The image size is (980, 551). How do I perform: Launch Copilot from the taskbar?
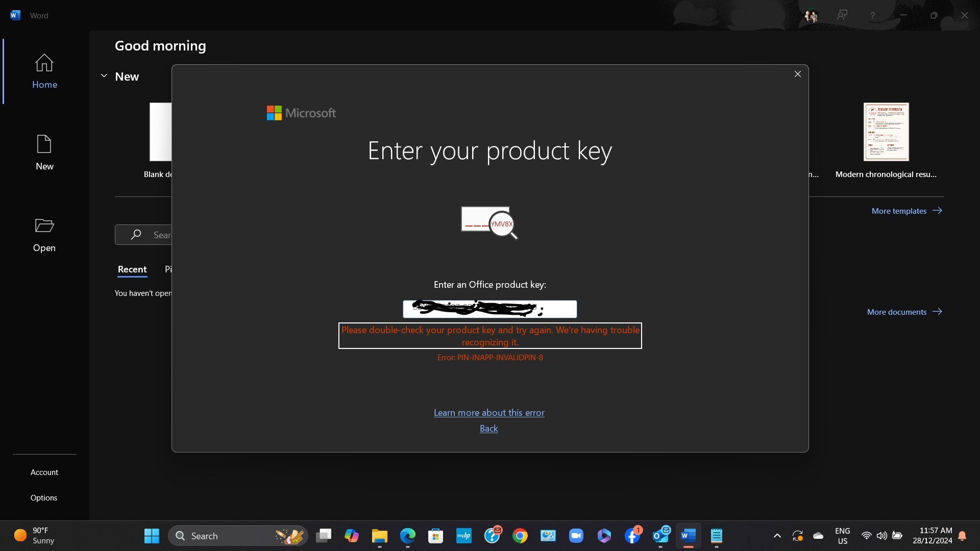[x=352, y=536]
